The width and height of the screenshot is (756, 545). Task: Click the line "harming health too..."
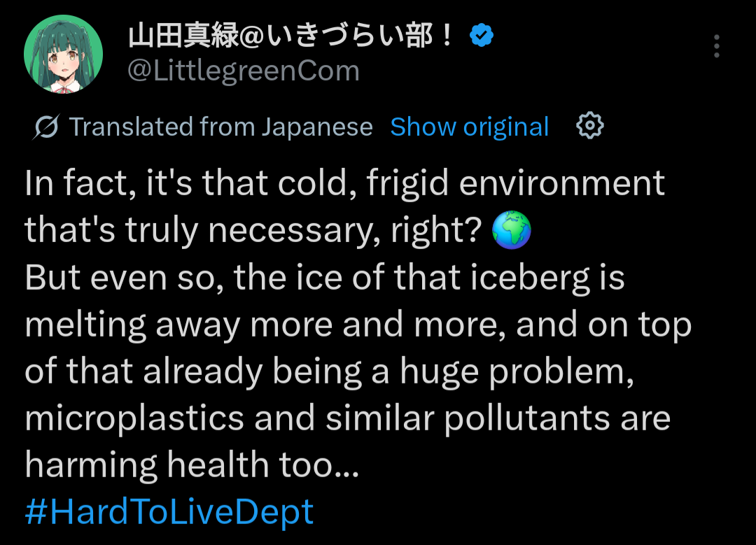pyautogui.click(x=192, y=465)
